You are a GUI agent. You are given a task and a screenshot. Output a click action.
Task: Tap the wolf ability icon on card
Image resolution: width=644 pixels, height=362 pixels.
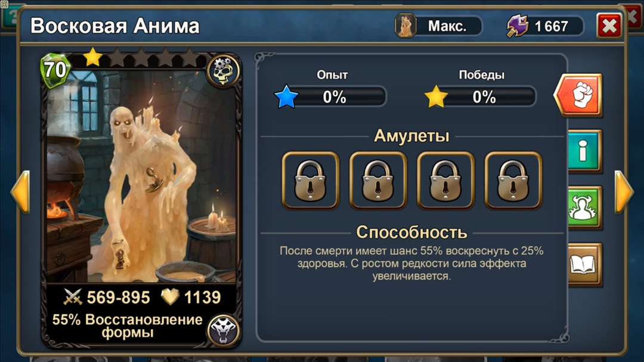pos(224,330)
